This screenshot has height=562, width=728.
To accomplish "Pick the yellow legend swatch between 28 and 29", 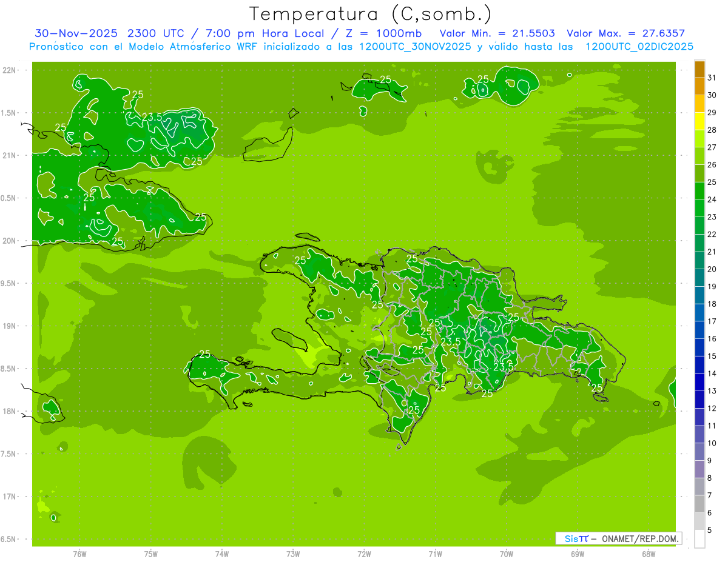I will click(x=699, y=121).
